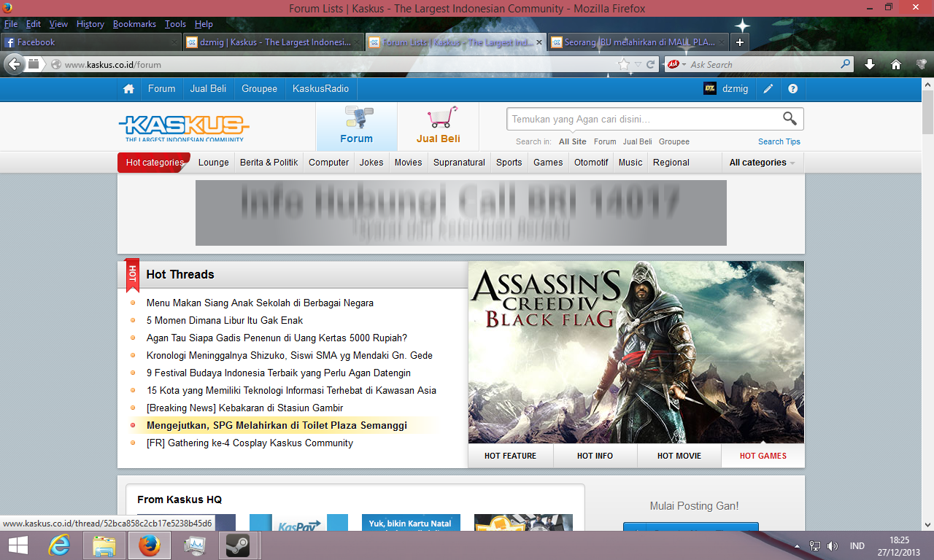Select the All Site search filter
The image size is (934, 560).
pos(573,141)
